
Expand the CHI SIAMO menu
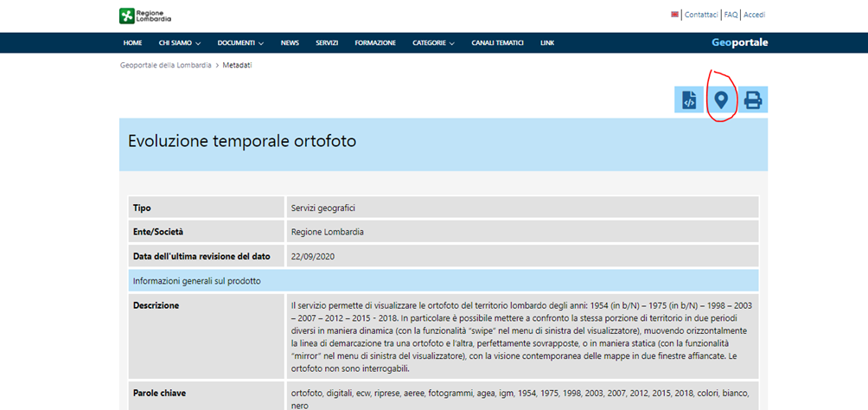click(179, 42)
